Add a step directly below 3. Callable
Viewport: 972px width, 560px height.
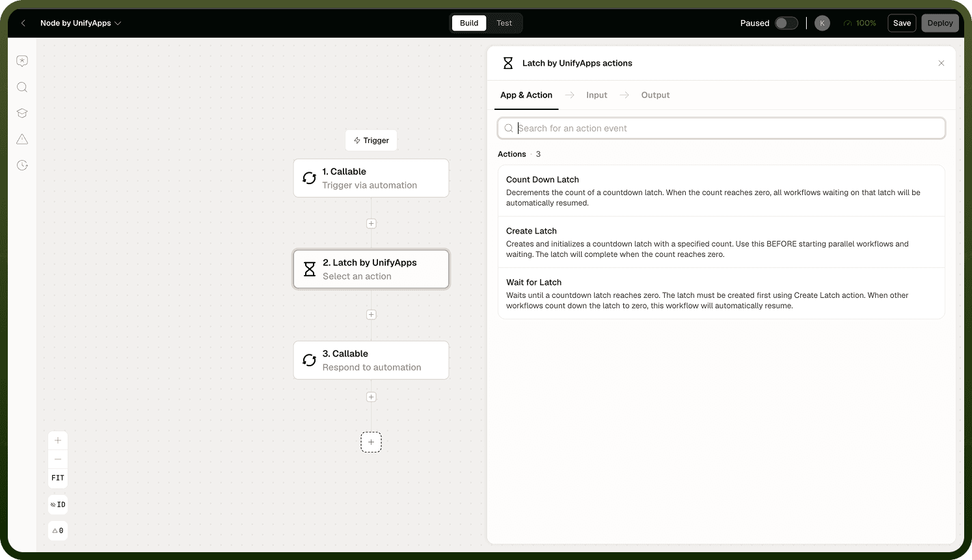[x=371, y=397]
